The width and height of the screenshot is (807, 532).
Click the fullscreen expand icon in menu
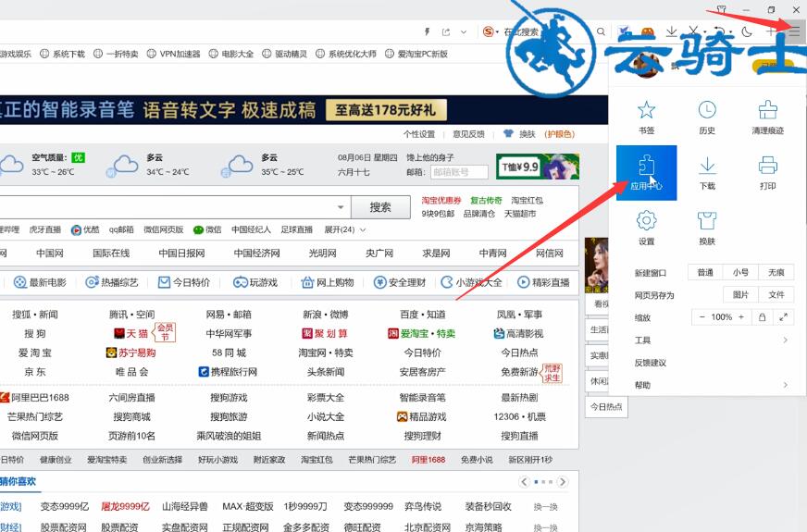(783, 317)
